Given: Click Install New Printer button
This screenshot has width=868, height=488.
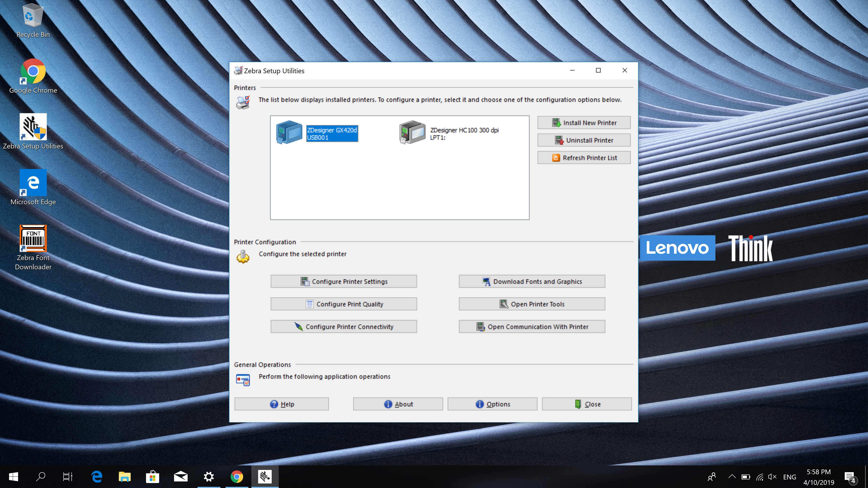Looking at the screenshot, I should pos(584,123).
